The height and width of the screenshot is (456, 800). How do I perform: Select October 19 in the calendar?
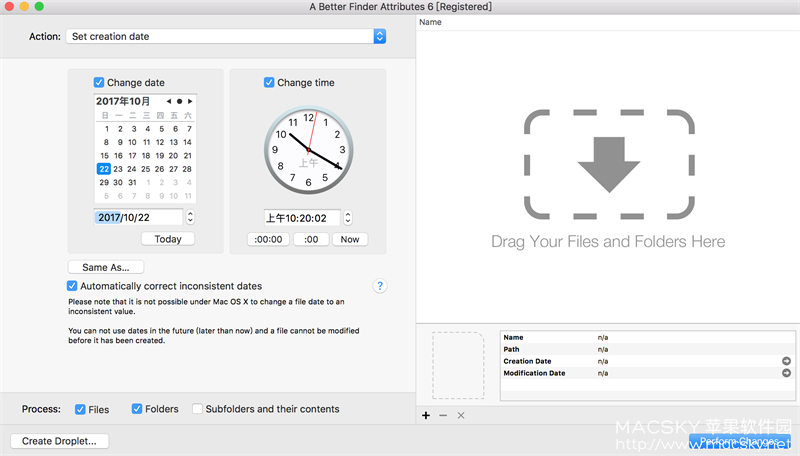point(160,156)
